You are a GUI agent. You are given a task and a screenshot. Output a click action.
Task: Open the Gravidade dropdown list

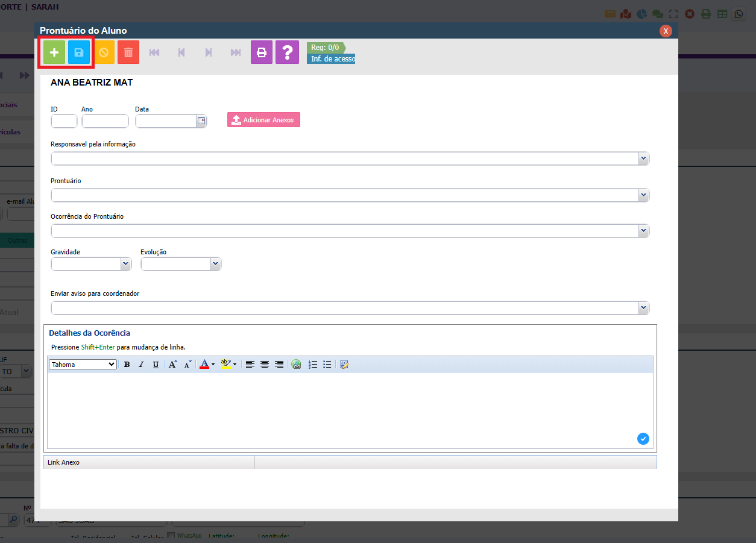click(125, 264)
